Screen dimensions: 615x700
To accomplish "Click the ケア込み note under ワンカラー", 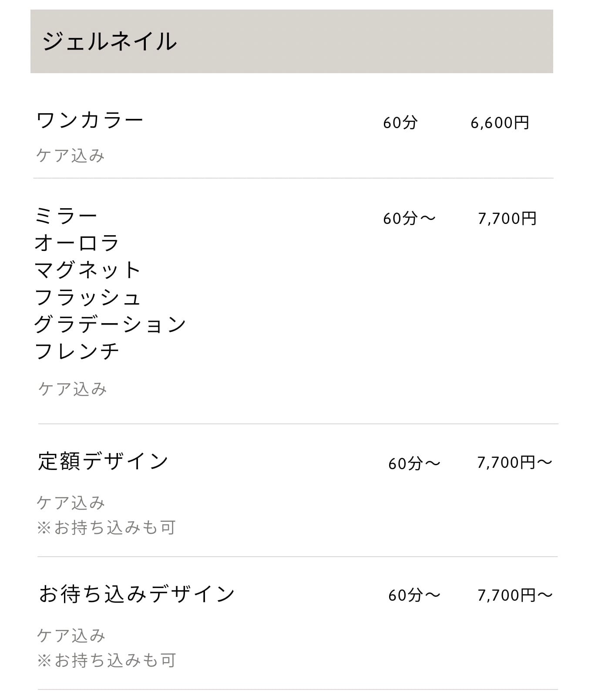I will pos(71,156).
